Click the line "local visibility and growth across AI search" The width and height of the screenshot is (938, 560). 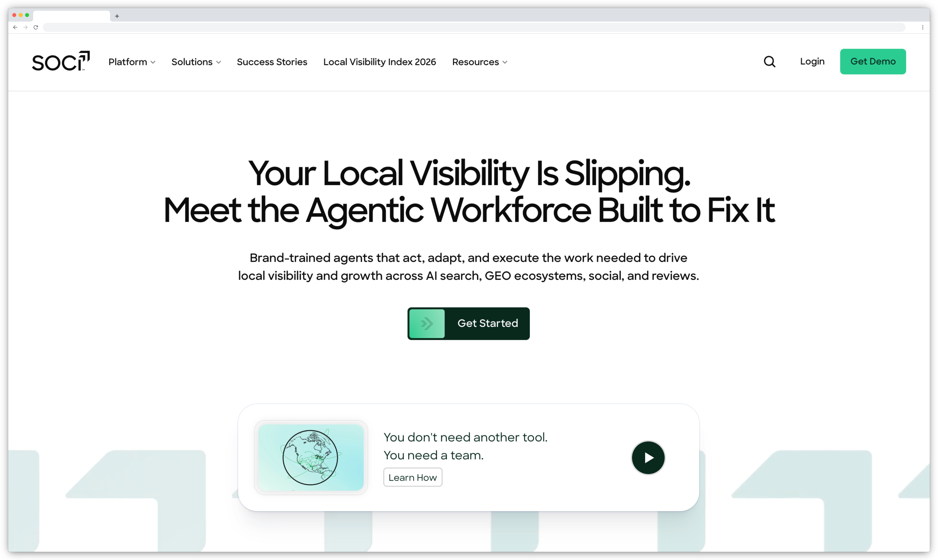tap(359, 276)
